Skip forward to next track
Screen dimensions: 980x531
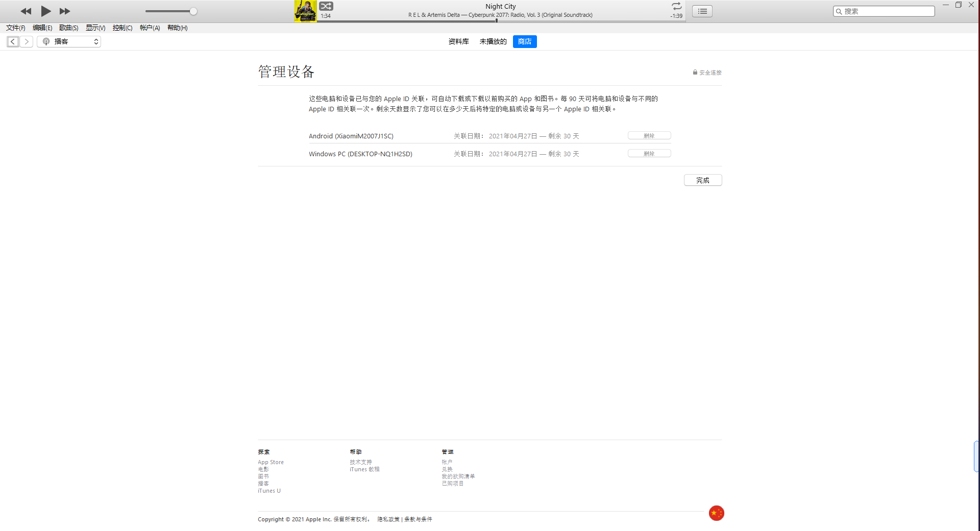pyautogui.click(x=65, y=11)
